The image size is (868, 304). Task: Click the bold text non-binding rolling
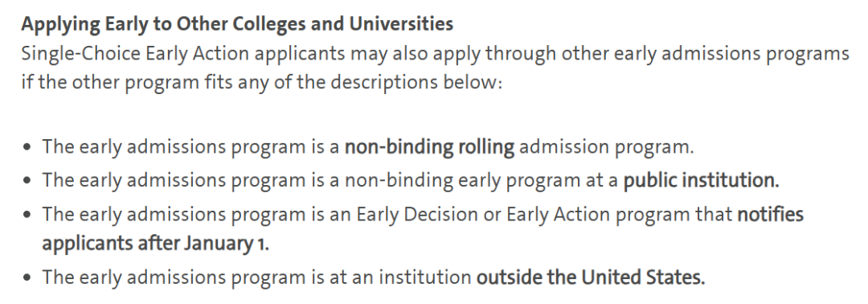pyautogui.click(x=429, y=146)
